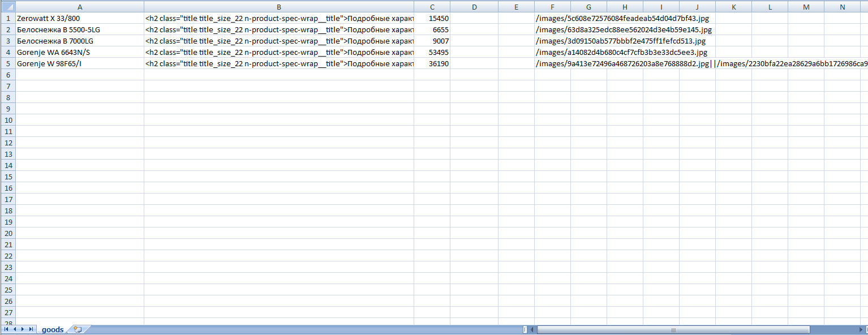This screenshot has height=335, width=868.
Task: Click the Select All corner box
Action: tap(7, 7)
